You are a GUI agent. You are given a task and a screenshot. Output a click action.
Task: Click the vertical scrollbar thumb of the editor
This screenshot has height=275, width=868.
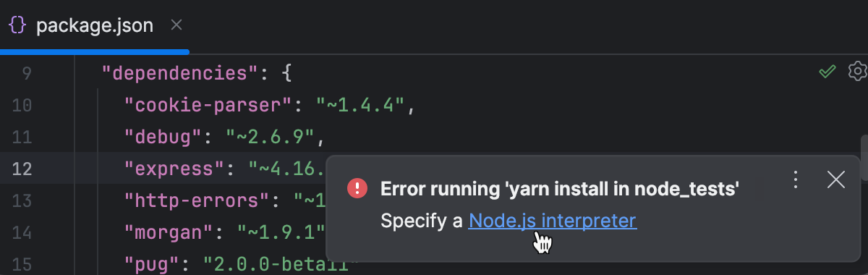pyautogui.click(x=863, y=145)
